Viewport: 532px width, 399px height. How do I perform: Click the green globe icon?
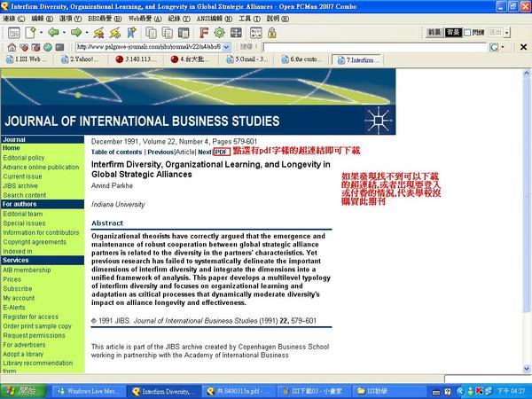(x=48, y=47)
